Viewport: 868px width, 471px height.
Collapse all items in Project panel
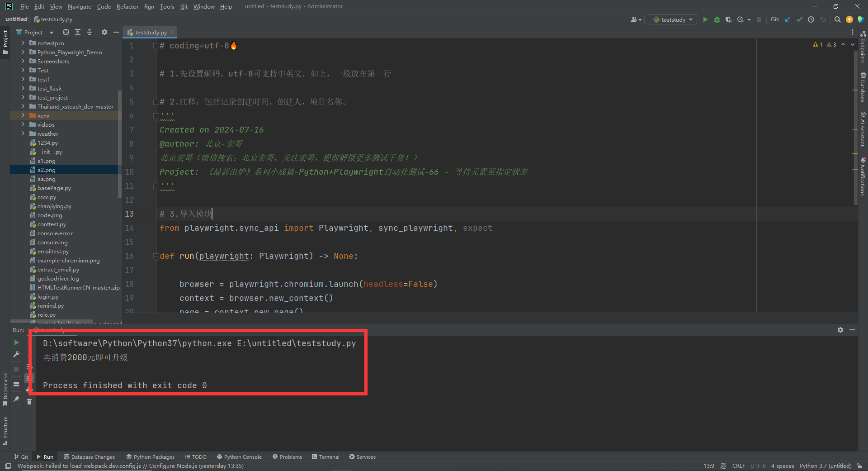pos(90,32)
